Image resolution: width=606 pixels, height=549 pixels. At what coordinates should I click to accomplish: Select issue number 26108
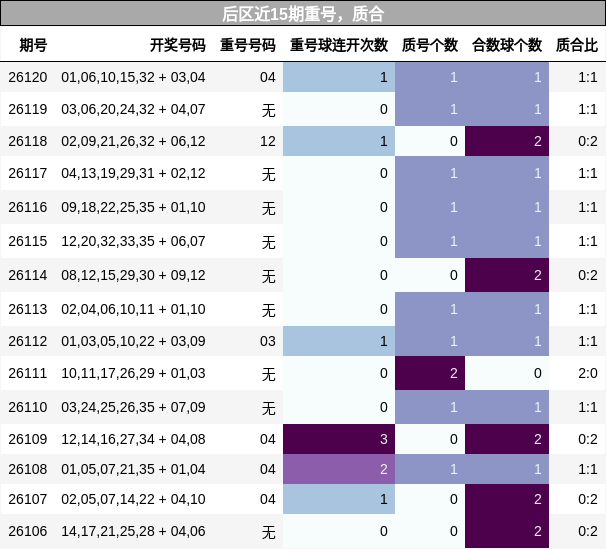pos(28,469)
